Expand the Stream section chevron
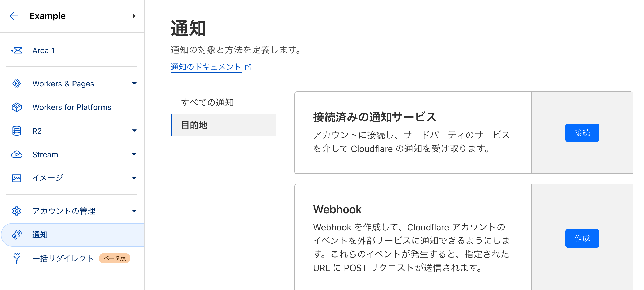The width and height of the screenshot is (644, 290). (134, 154)
